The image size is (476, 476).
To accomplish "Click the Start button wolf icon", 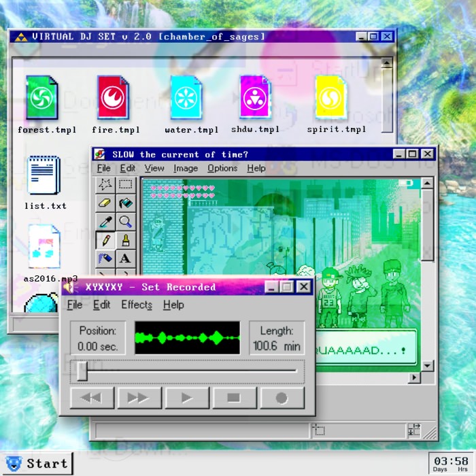I will (x=14, y=464).
